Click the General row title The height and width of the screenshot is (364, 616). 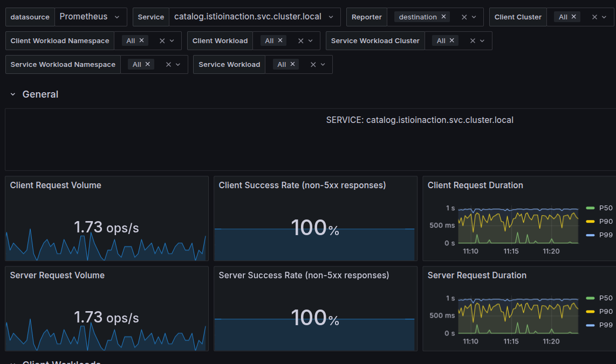[x=40, y=94]
